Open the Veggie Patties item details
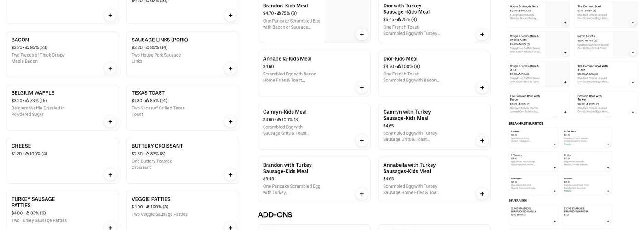This screenshot has width=644, height=230. click(151, 199)
